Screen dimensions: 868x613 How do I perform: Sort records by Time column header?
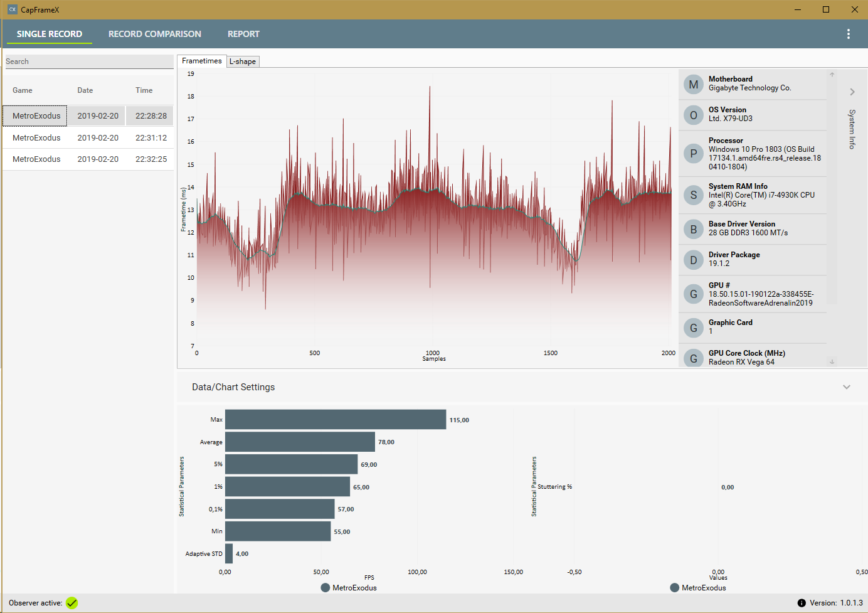[x=144, y=90]
